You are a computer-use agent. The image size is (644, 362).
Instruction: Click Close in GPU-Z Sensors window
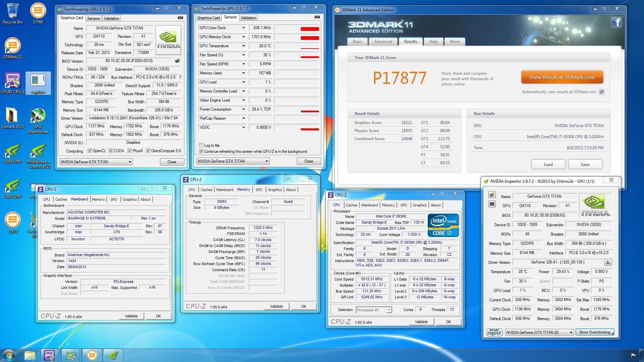click(x=309, y=161)
